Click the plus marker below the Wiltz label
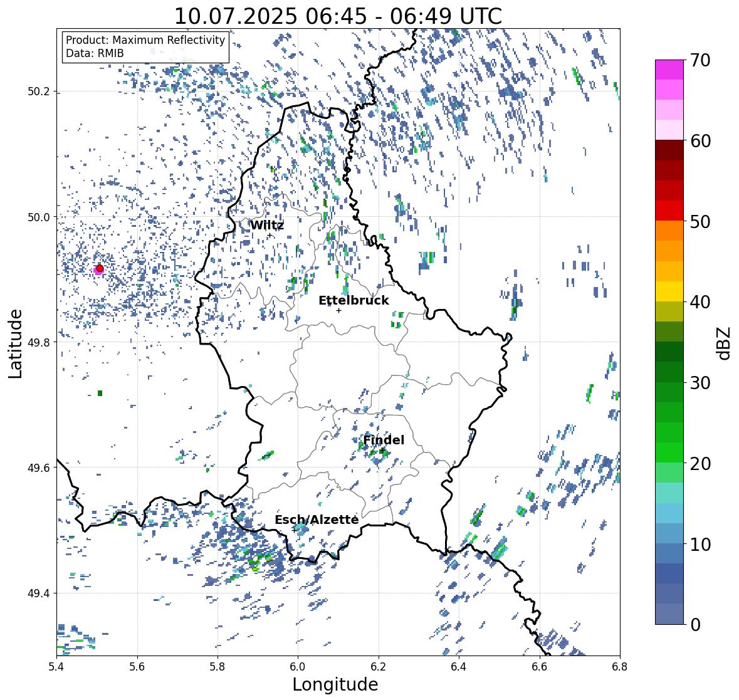 270,236
